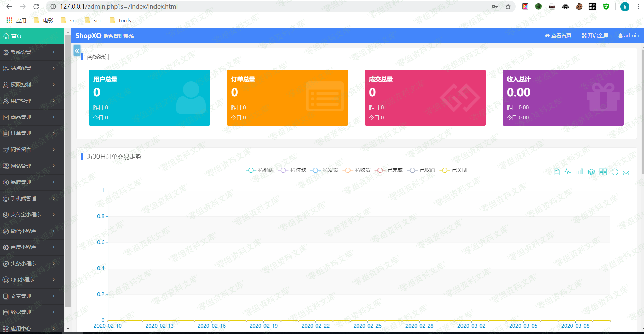Expand the 系统设置 sidebar menu
The height and width of the screenshot is (334, 644).
click(x=32, y=52)
